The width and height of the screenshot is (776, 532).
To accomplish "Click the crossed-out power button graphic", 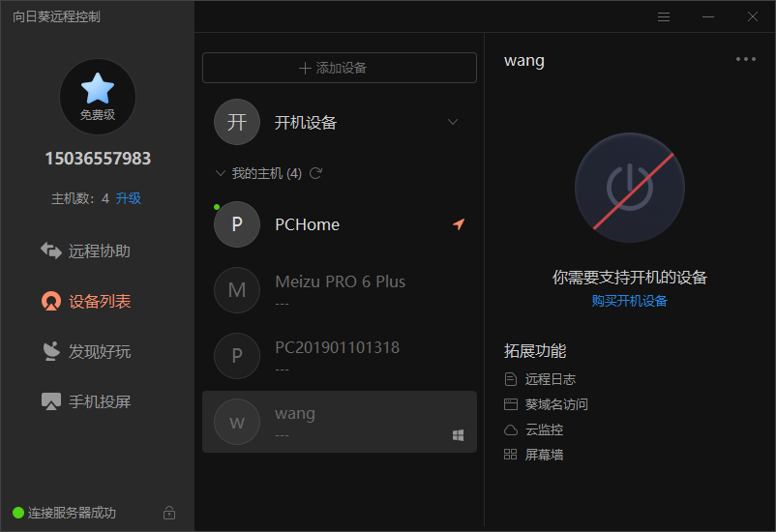I will [630, 188].
